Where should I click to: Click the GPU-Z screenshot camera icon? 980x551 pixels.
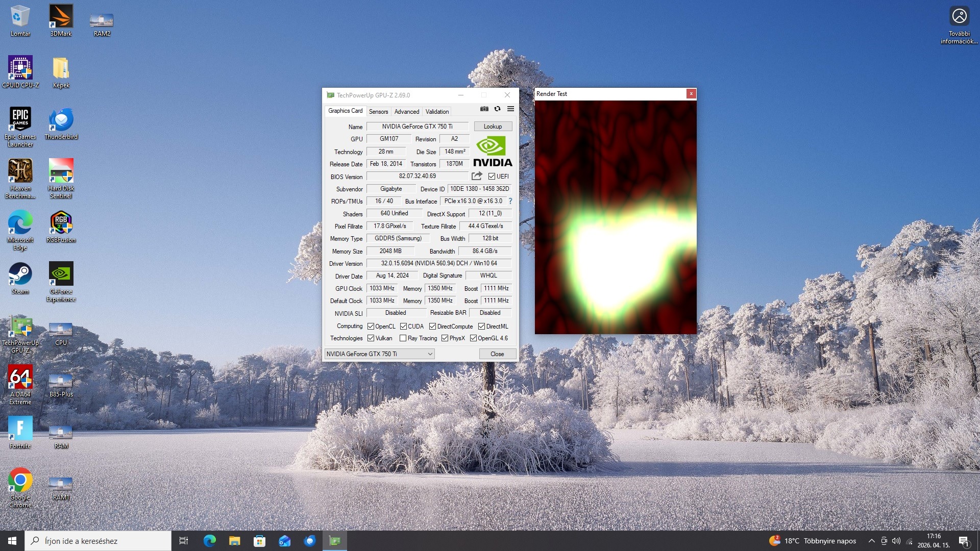pos(484,109)
